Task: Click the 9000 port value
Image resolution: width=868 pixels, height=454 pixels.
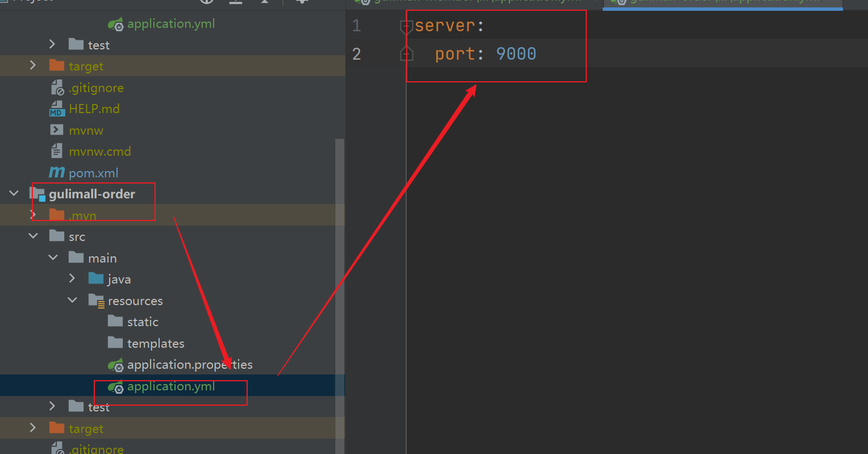Action: pos(516,54)
